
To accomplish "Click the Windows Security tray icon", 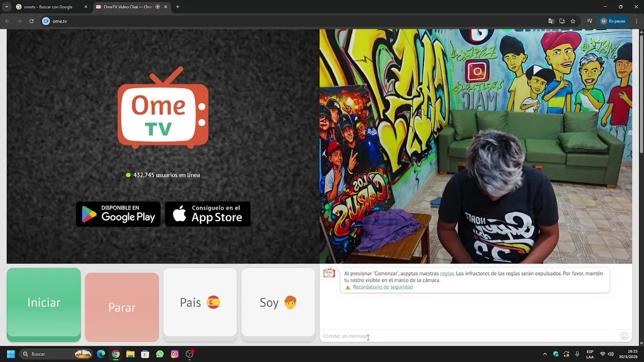I will pyautogui.click(x=556, y=354).
